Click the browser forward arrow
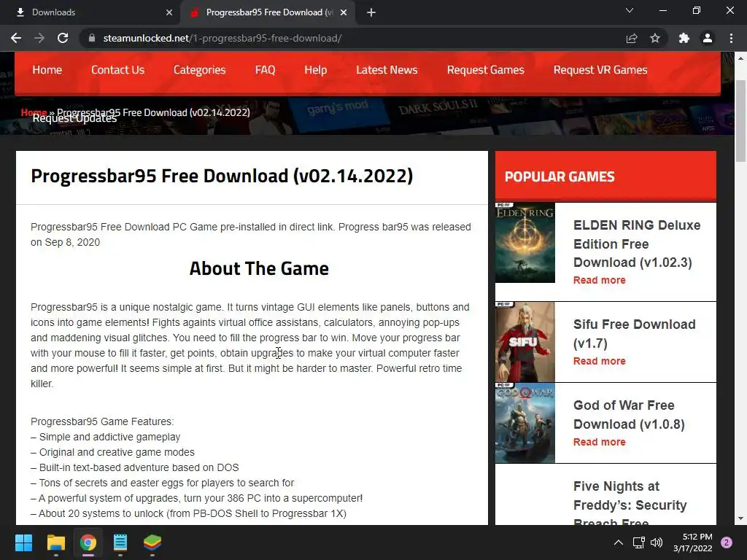Viewport: 747px width, 560px height. pos(39,38)
